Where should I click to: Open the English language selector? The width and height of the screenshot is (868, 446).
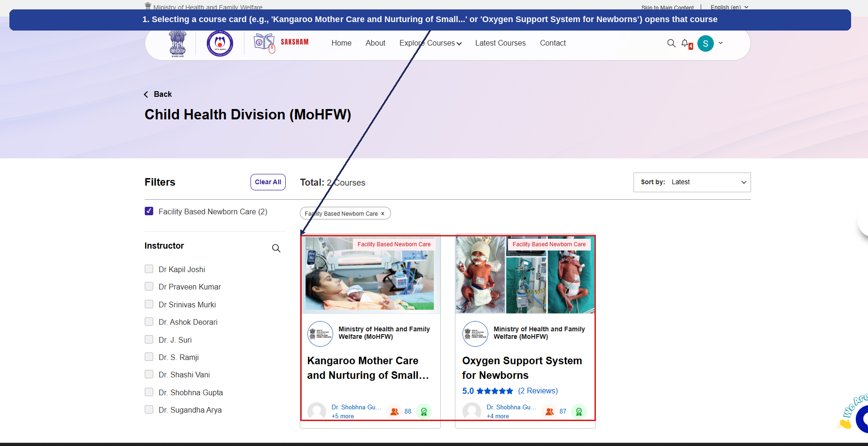(x=729, y=8)
